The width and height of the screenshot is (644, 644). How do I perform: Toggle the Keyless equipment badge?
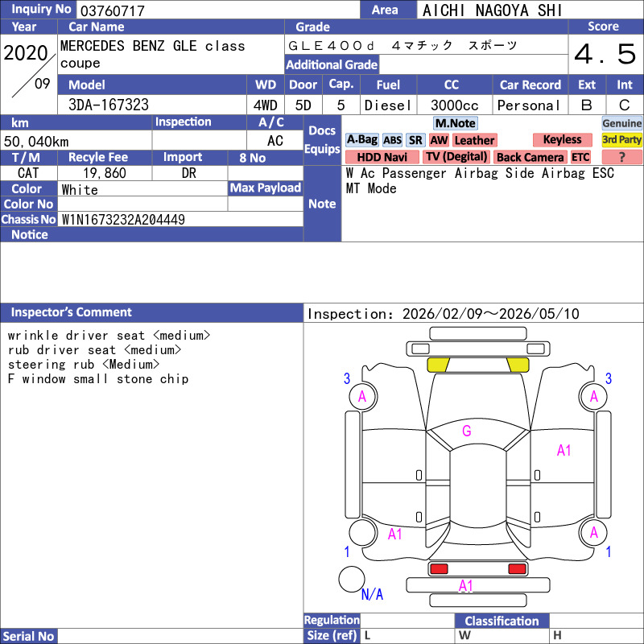click(561, 140)
